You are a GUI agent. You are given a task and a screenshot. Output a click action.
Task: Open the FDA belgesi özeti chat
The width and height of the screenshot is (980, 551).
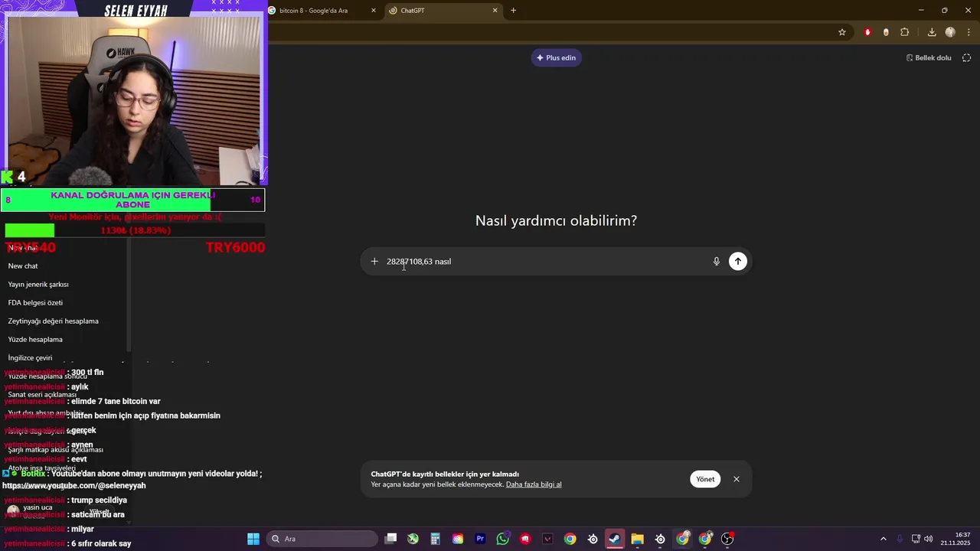click(35, 302)
